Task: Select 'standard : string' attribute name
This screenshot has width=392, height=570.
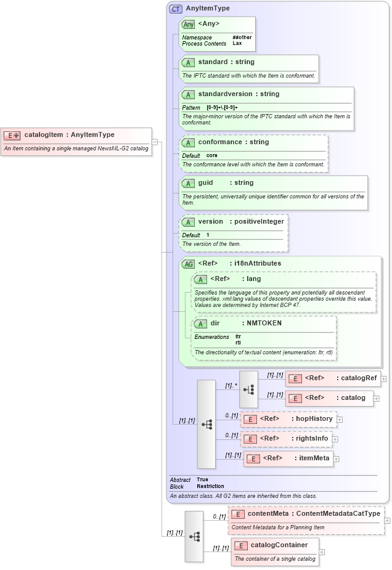Action: (x=226, y=62)
